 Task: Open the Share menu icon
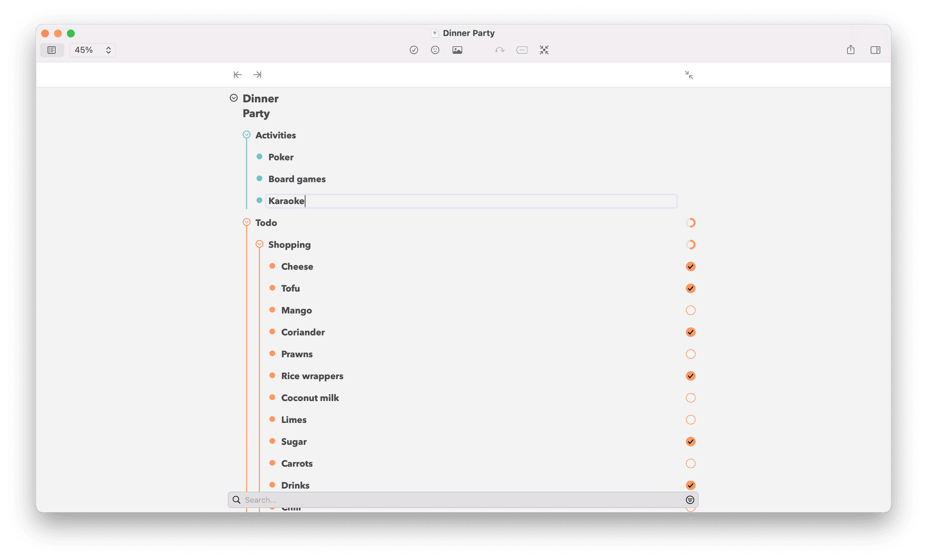tap(851, 50)
